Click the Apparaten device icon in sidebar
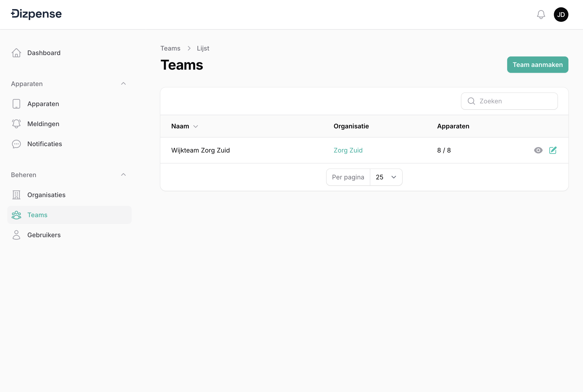583x392 pixels. [16, 104]
